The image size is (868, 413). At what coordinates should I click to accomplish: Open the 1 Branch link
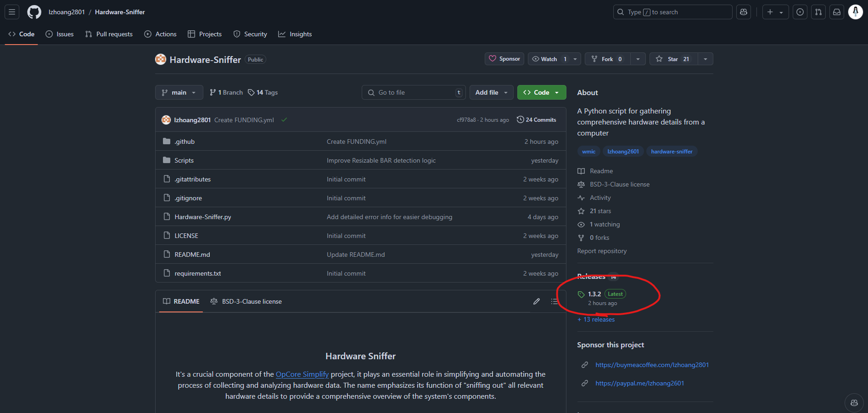(226, 92)
